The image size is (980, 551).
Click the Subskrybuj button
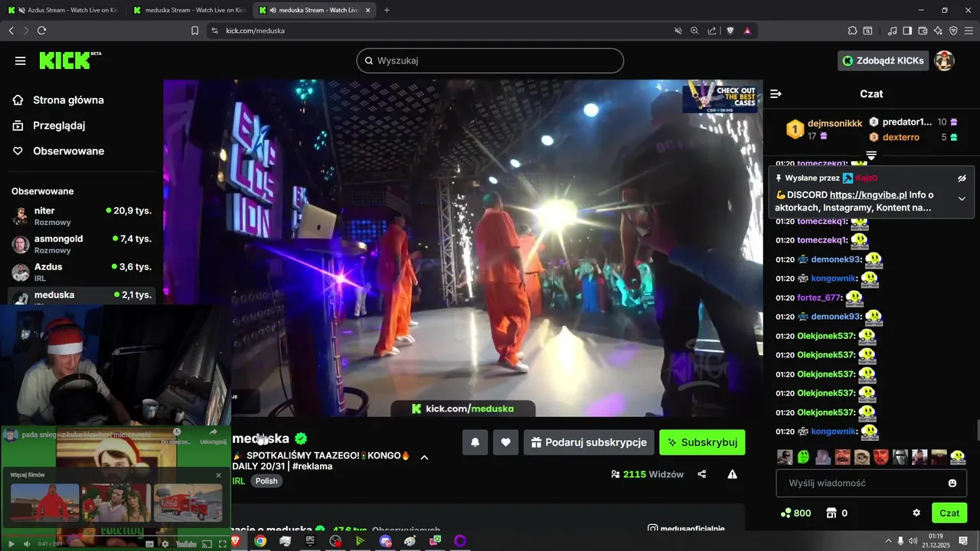click(702, 442)
